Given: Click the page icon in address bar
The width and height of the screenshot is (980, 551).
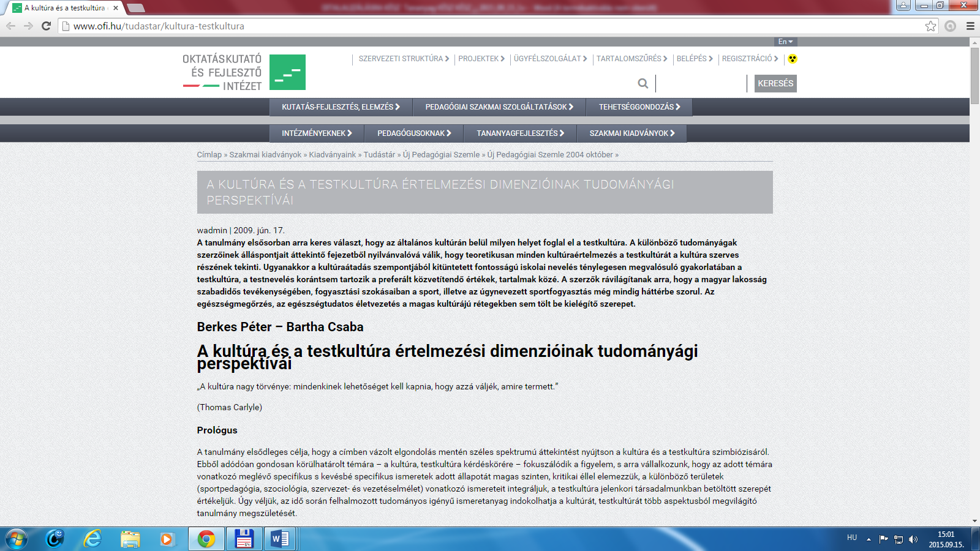Looking at the screenshot, I should click(66, 26).
